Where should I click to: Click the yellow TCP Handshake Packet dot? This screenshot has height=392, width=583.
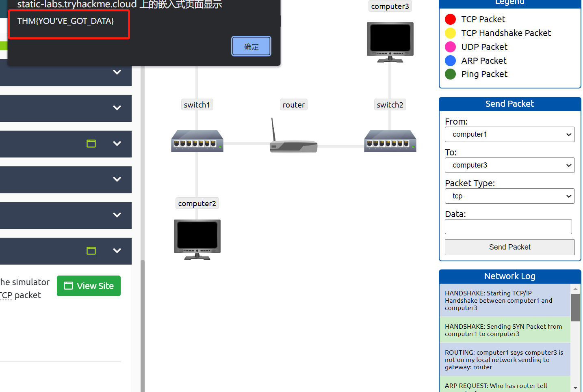click(450, 33)
